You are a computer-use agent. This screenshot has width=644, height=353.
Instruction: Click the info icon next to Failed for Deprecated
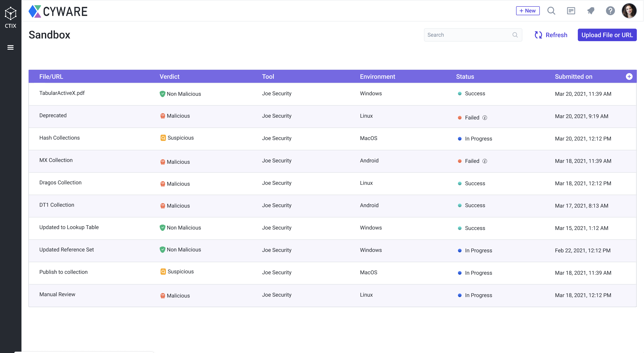(485, 118)
